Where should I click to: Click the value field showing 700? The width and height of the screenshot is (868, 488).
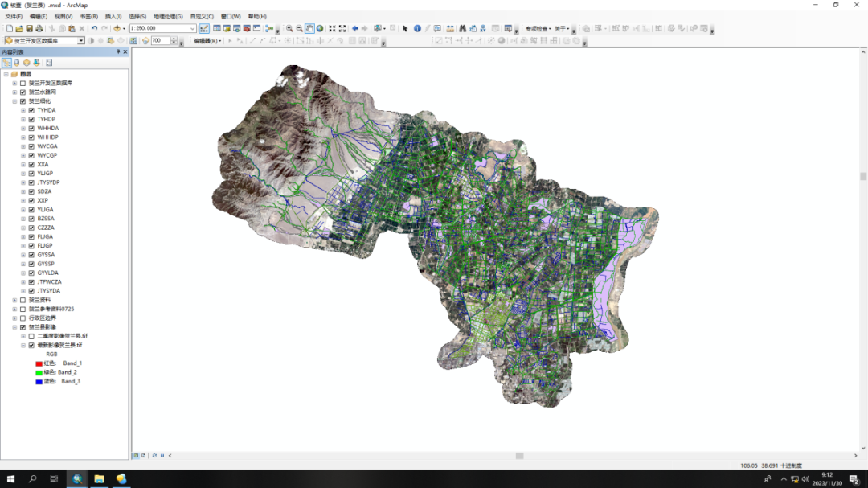pos(161,40)
